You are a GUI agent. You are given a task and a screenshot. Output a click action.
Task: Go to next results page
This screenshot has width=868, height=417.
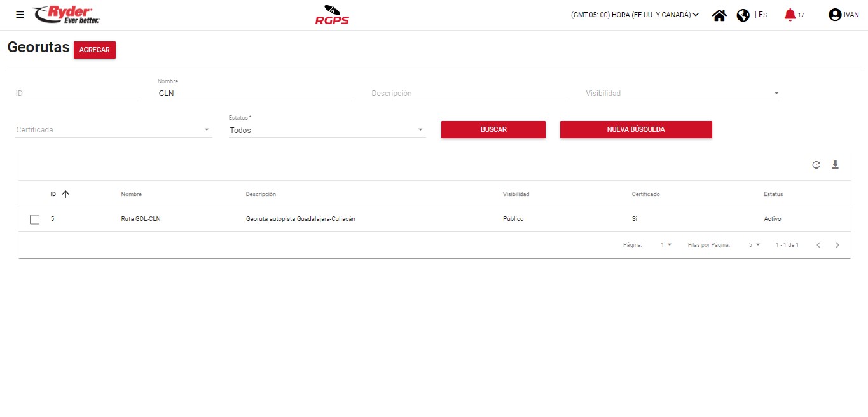pyautogui.click(x=837, y=245)
